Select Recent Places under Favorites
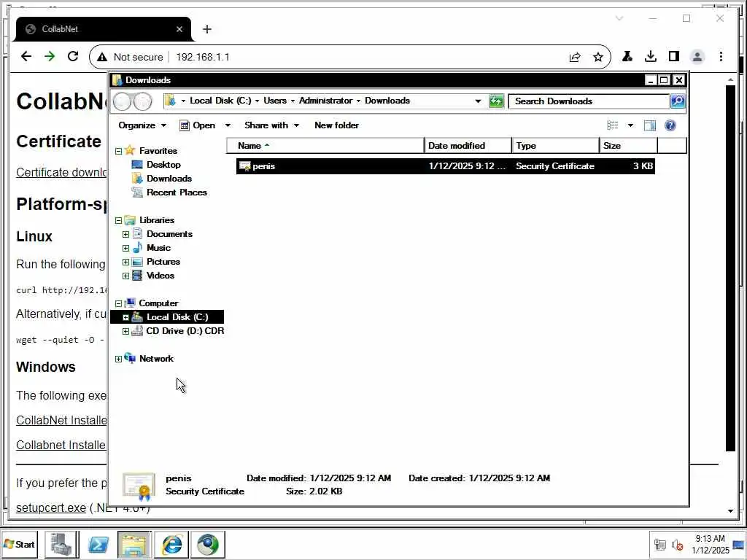 tap(177, 192)
